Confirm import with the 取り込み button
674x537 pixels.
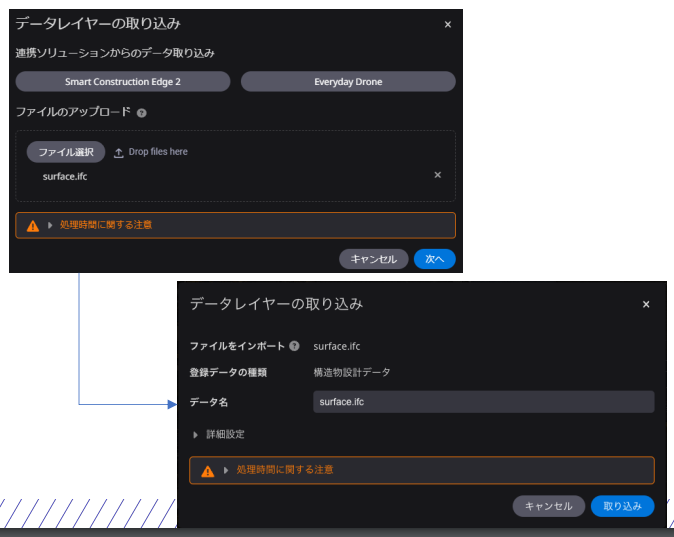(x=622, y=506)
